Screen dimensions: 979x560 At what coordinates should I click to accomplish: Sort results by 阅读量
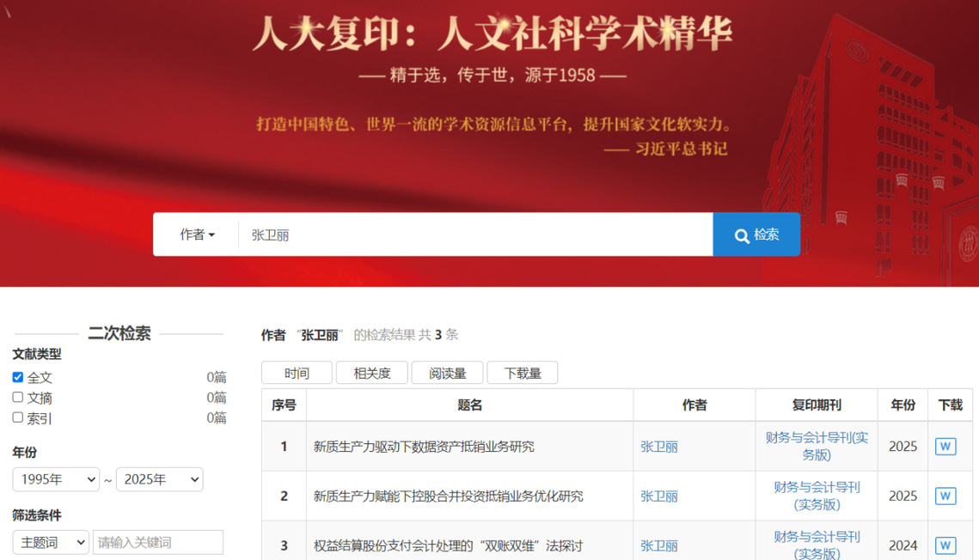[x=447, y=373]
